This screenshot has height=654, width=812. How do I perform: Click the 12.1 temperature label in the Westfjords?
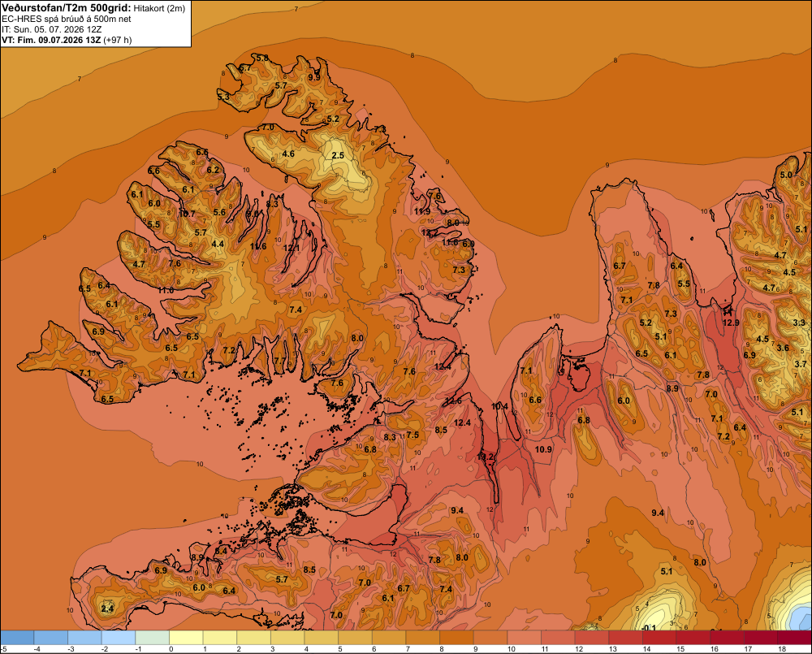(x=292, y=249)
